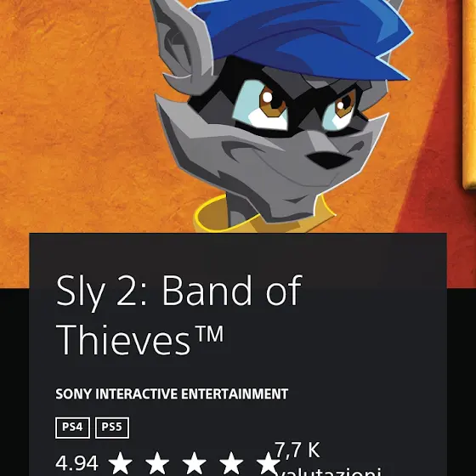This screenshot has height=476, width=476.
Task: Click the fifth rating star
Action: click(x=269, y=463)
